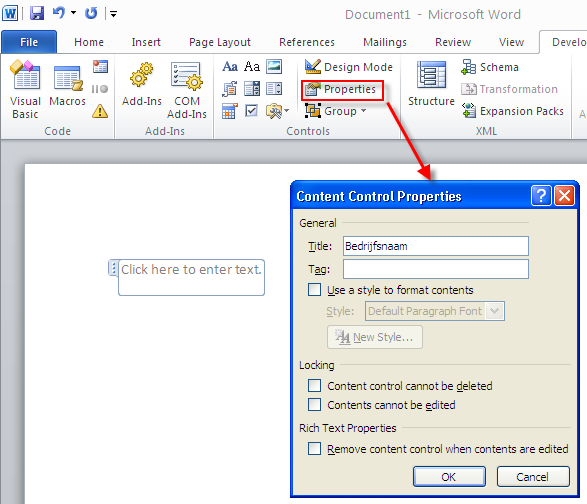The height and width of the screenshot is (504, 587).
Task: Expand the Group dropdown
Action: pos(336,111)
